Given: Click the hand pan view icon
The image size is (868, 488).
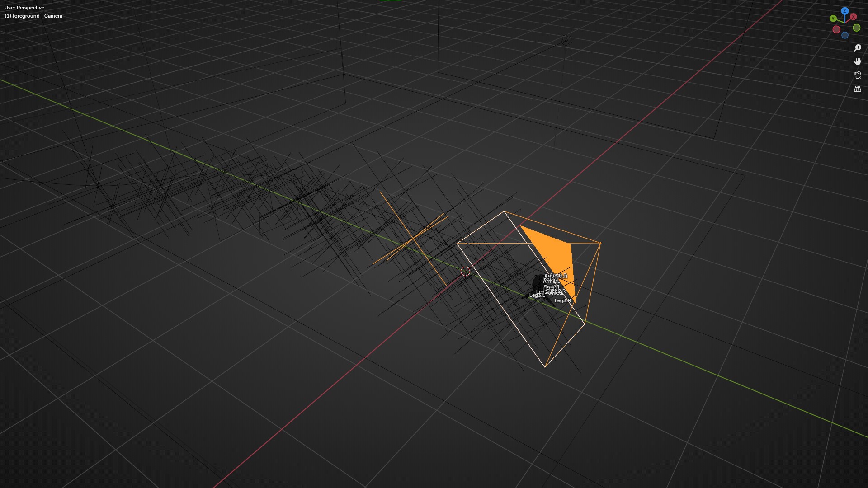Looking at the screenshot, I should [858, 61].
